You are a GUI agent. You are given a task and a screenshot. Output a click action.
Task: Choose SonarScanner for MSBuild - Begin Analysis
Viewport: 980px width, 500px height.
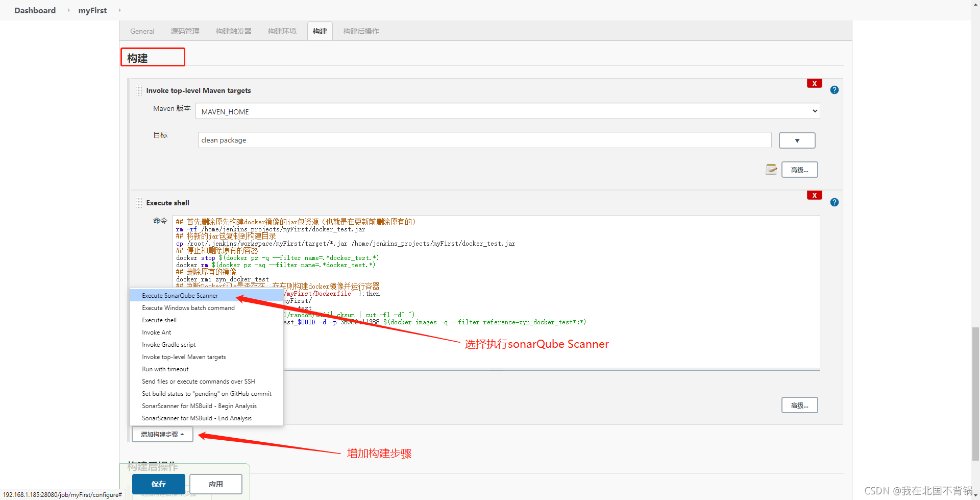[207, 406]
